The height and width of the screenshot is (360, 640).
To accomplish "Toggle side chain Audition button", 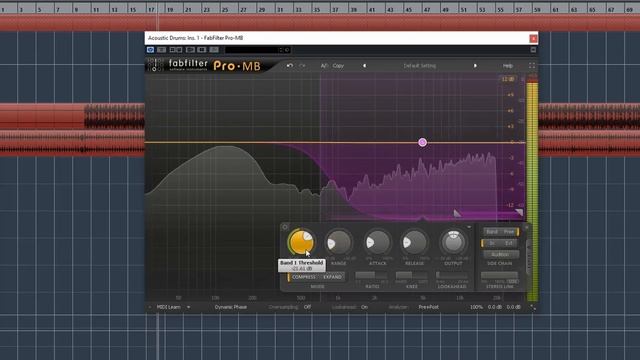I will 500,254.
